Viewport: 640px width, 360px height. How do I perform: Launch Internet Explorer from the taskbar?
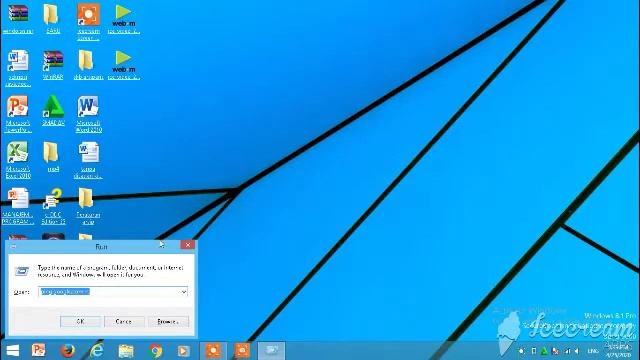pyautogui.click(x=97, y=351)
